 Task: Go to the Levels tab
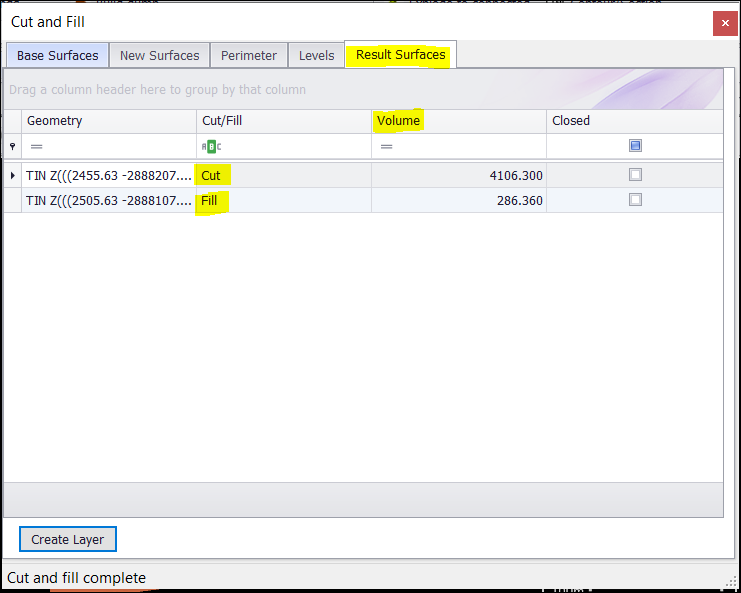pos(316,55)
